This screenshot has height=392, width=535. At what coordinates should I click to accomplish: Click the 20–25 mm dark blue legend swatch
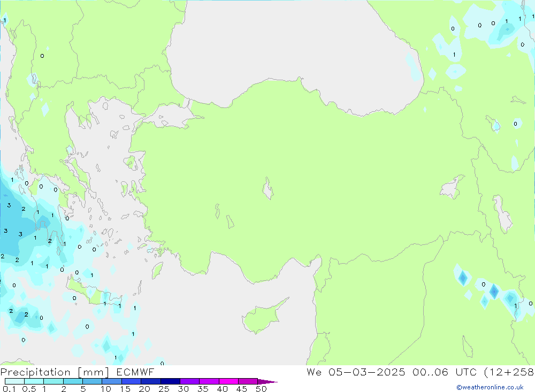coord(150,381)
